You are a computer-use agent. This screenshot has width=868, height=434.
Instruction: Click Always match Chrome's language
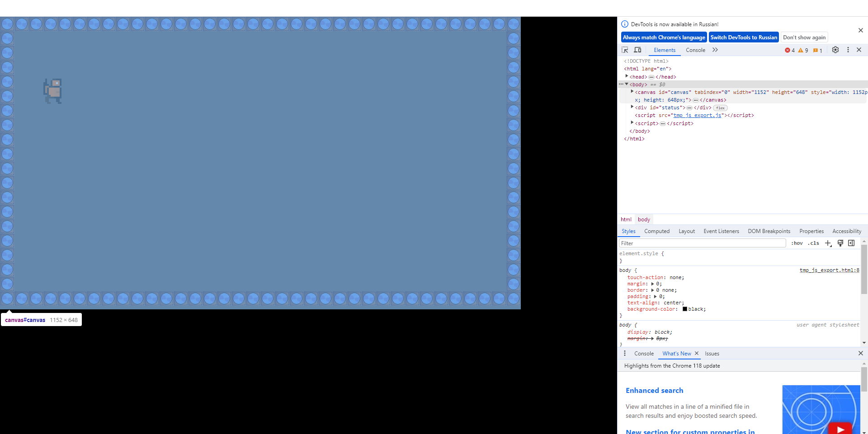tap(664, 37)
